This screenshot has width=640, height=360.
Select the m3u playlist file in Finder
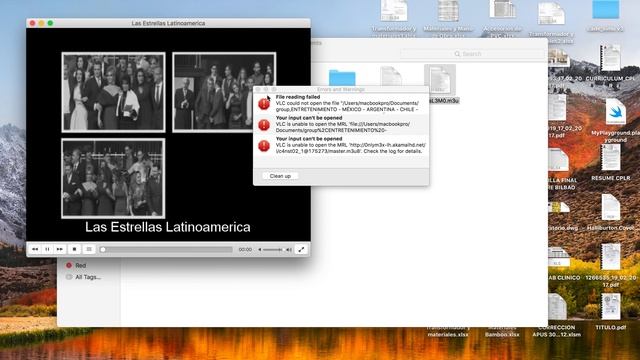coord(440,84)
